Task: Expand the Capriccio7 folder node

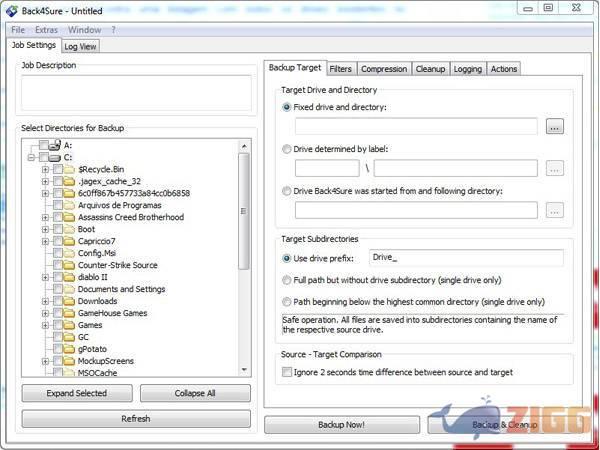Action: [x=45, y=241]
